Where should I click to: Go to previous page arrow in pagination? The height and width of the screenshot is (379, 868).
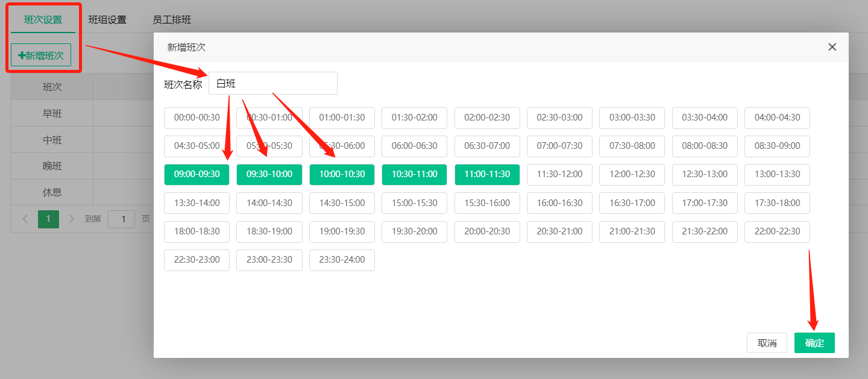pos(25,219)
